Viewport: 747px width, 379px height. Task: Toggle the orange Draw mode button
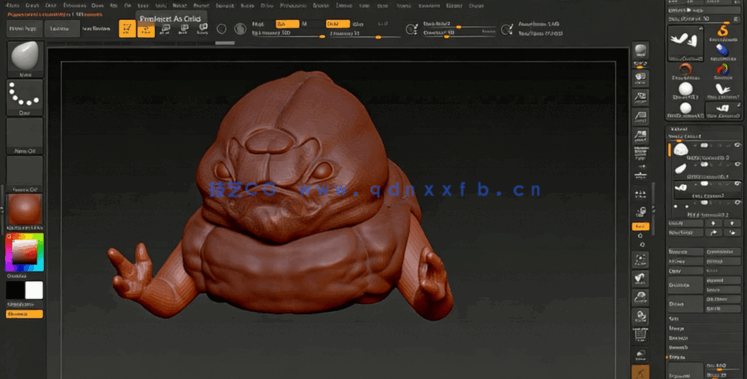[x=146, y=29]
